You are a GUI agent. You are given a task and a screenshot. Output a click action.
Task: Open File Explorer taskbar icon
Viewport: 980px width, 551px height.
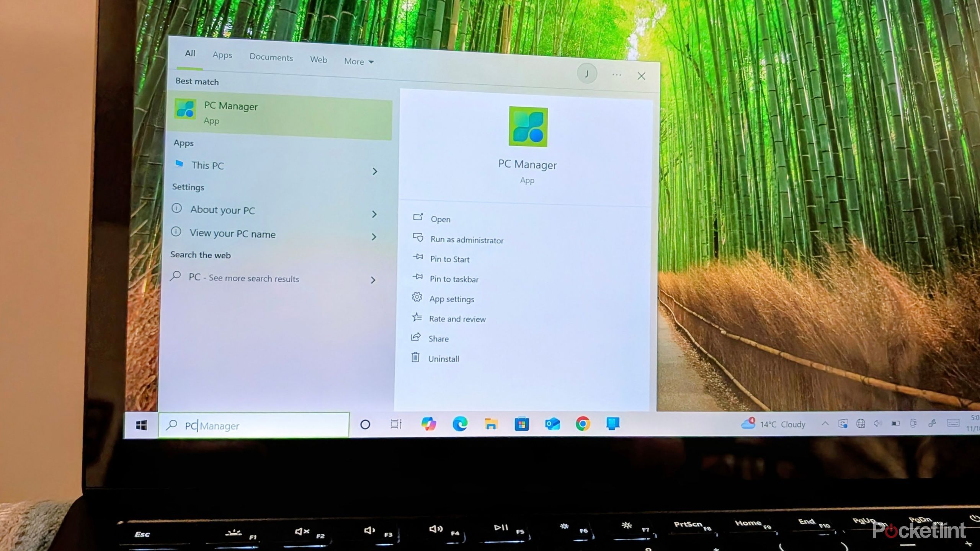[x=491, y=424]
